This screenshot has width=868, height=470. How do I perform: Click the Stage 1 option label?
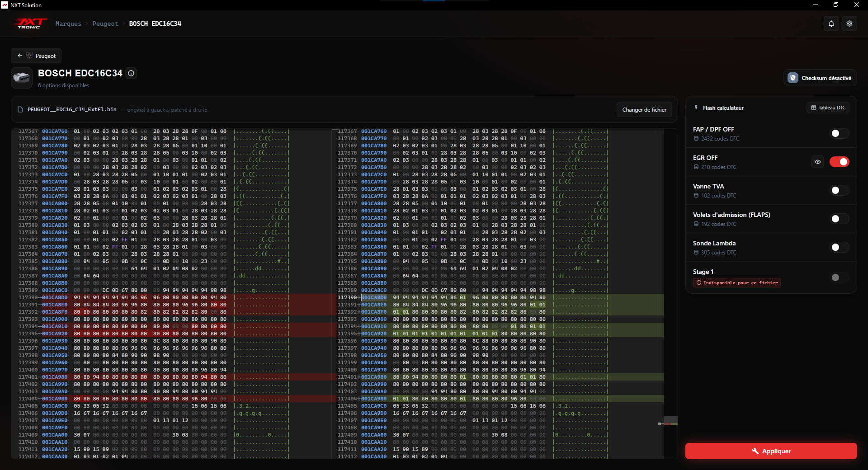[x=703, y=272]
